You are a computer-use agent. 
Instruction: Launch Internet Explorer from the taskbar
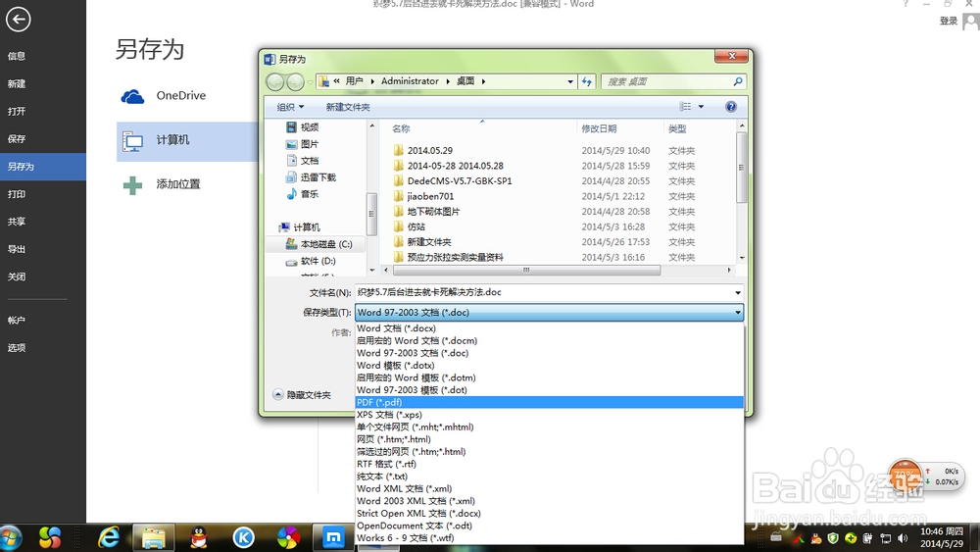tap(110, 537)
